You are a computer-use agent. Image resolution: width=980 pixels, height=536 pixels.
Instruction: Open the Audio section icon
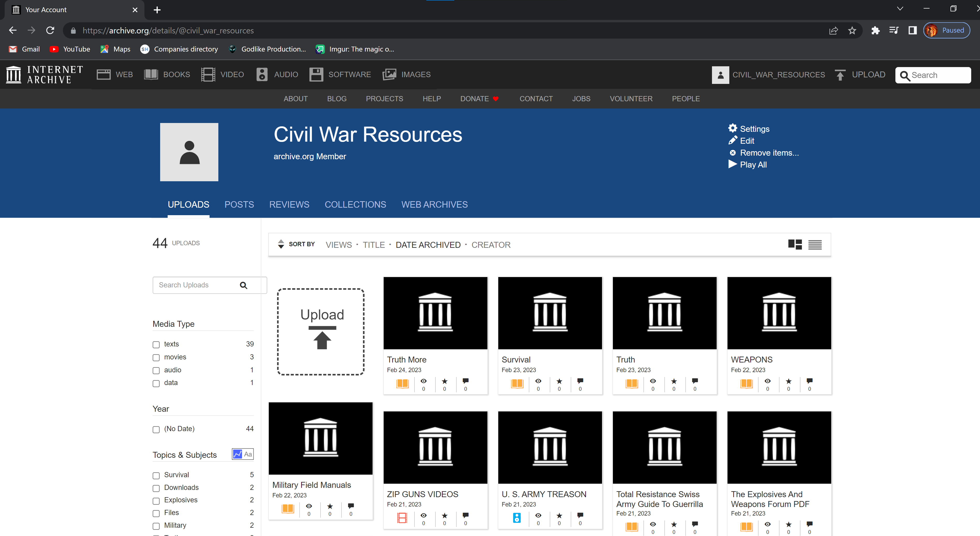262,75
